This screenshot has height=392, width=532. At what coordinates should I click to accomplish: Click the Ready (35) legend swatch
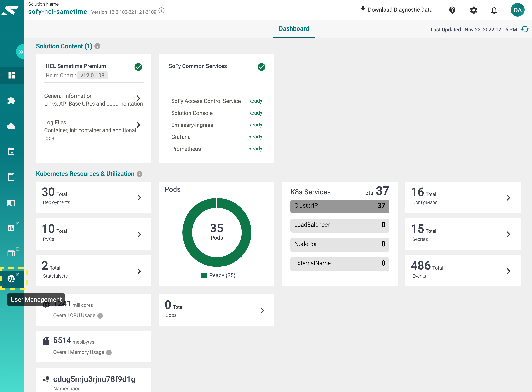coord(204,275)
